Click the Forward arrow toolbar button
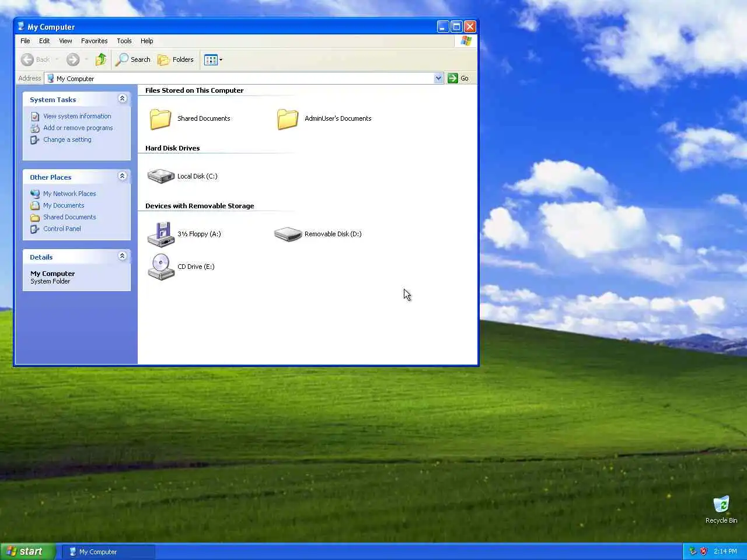 click(x=72, y=60)
